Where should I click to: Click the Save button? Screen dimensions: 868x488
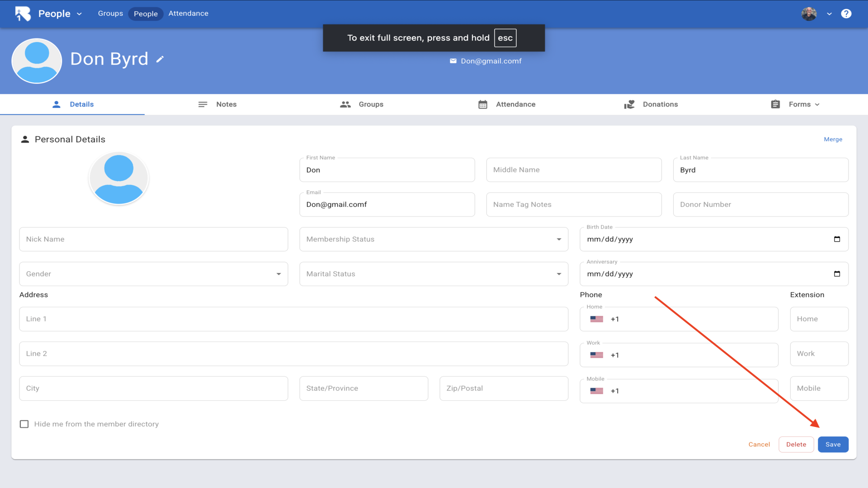click(x=833, y=444)
